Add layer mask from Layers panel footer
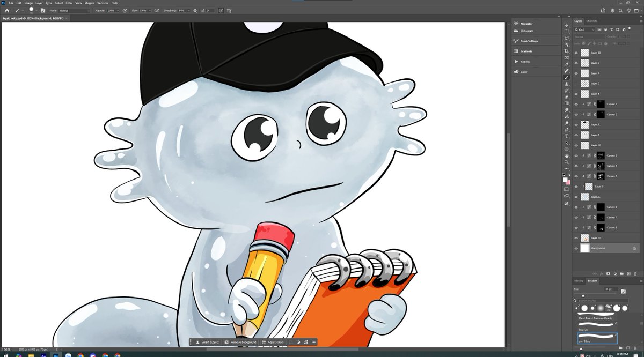Viewport: 644px width, 357px height. pyautogui.click(x=608, y=274)
